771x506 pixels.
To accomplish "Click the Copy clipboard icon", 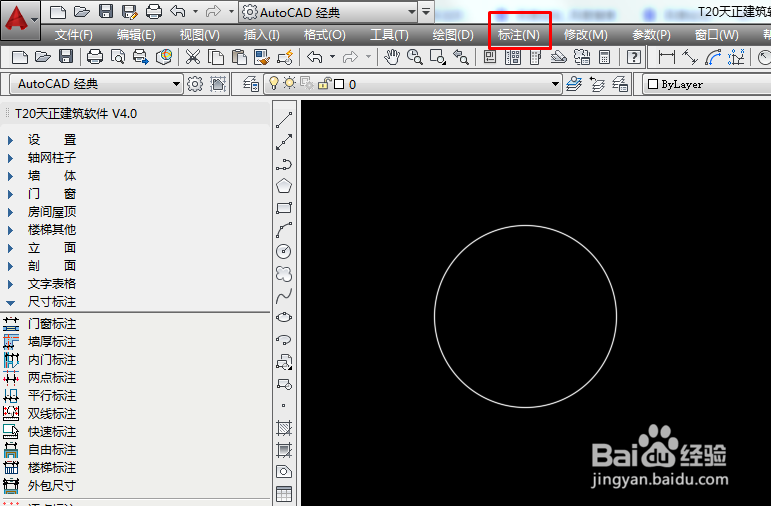I will (216, 57).
